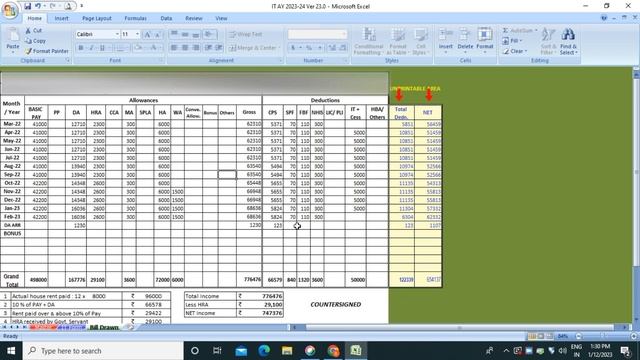Open the number format combo box
This screenshot has height=360, width=640.
(318, 34)
